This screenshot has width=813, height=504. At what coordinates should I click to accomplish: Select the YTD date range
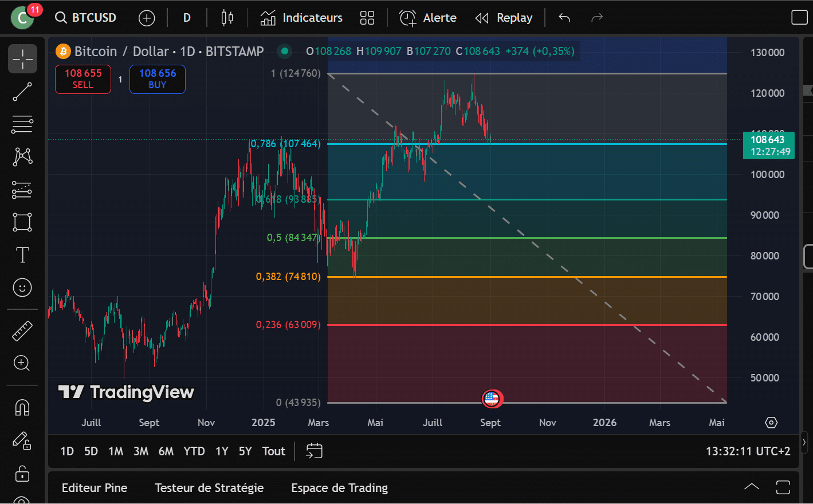pos(194,451)
